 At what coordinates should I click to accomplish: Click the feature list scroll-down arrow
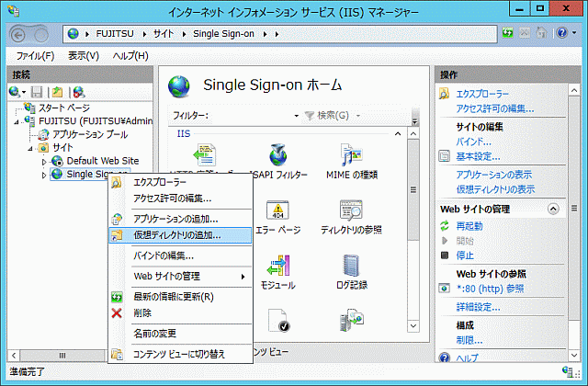413,325
